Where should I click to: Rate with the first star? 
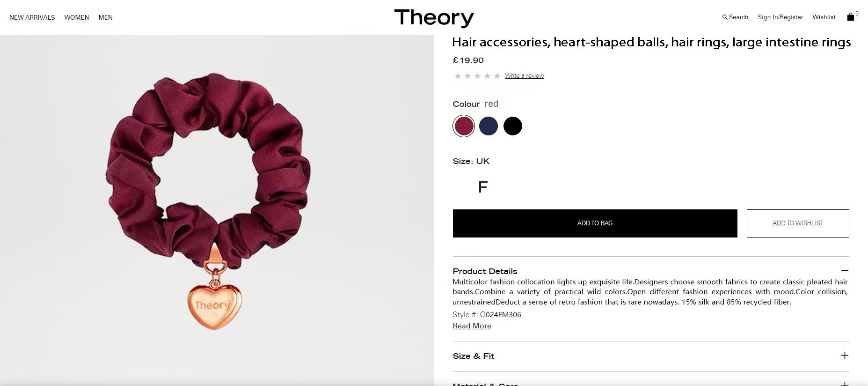click(458, 76)
